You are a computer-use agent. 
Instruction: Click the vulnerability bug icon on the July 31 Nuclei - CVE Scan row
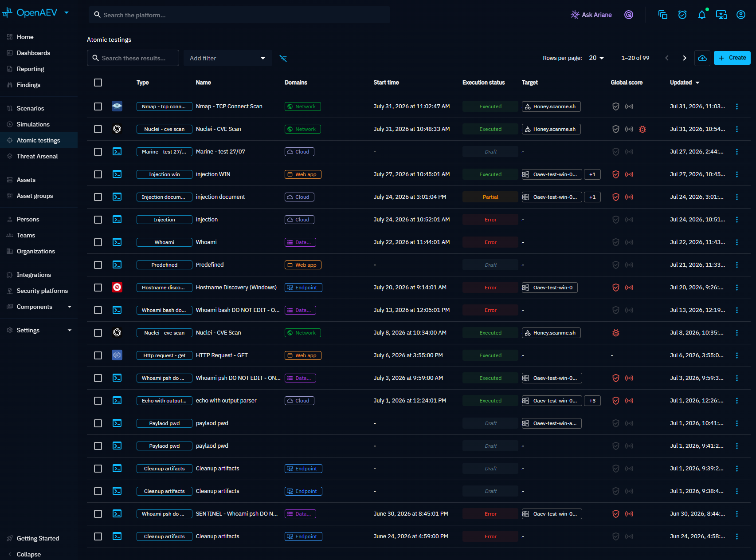coord(642,129)
